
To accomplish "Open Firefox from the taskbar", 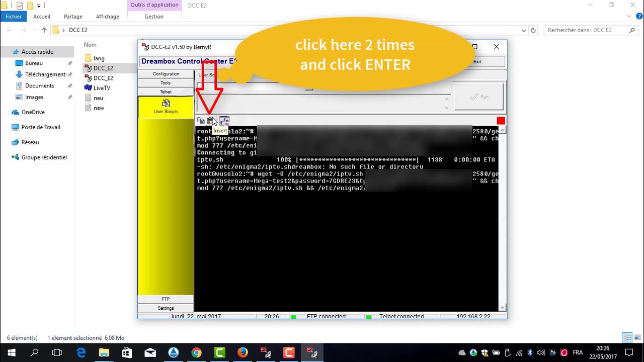I will 243,352.
